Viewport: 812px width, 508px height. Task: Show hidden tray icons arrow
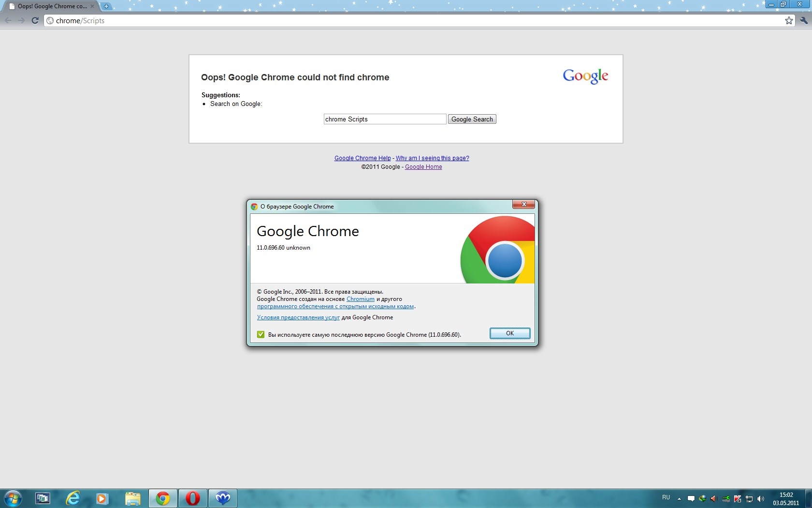point(679,498)
